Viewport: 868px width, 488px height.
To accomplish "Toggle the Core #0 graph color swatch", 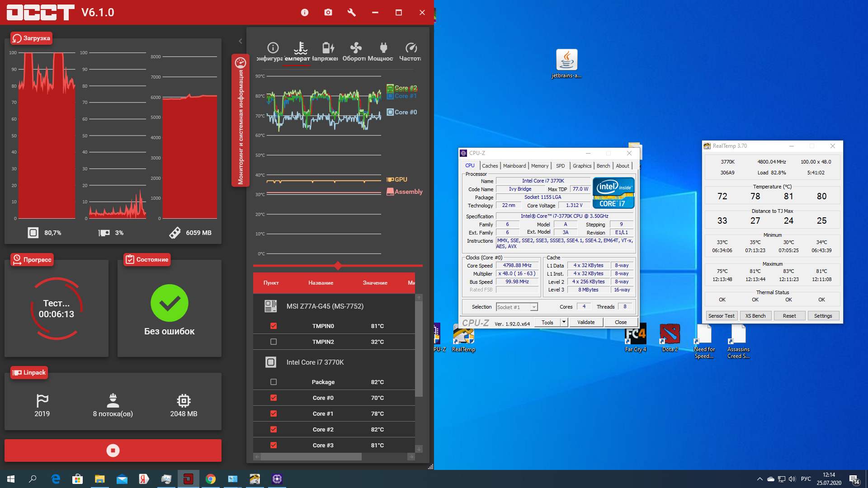I will click(390, 112).
